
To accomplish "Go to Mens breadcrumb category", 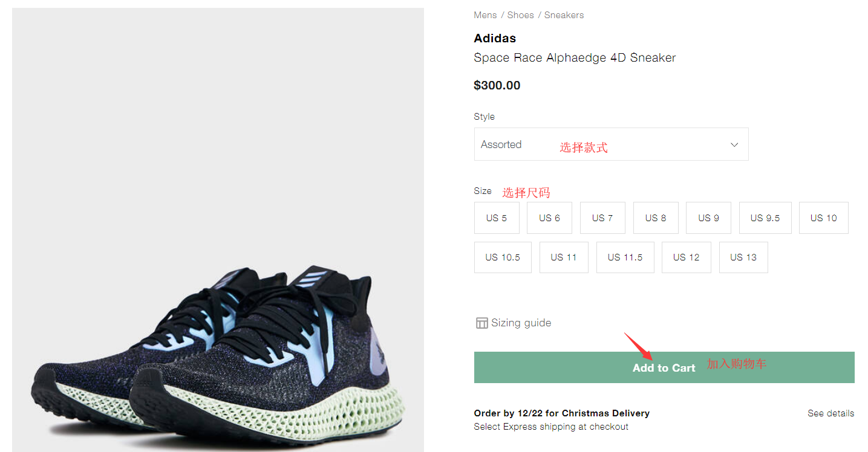I will [x=485, y=15].
